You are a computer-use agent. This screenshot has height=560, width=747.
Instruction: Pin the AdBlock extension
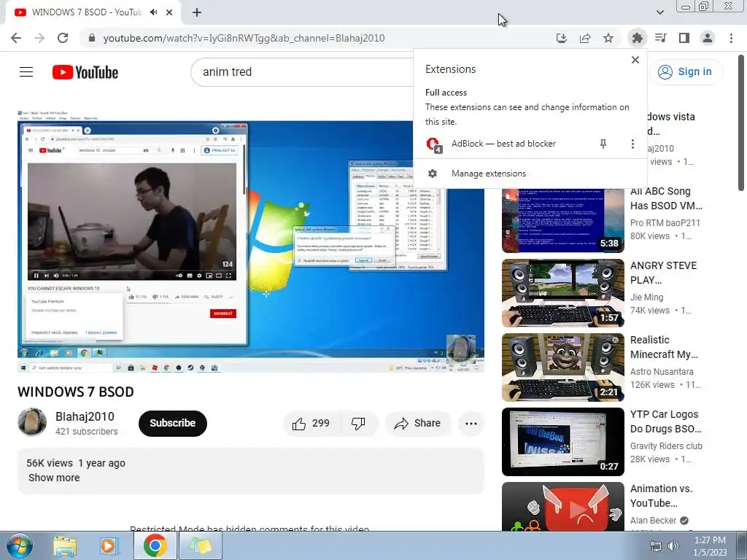(x=603, y=144)
